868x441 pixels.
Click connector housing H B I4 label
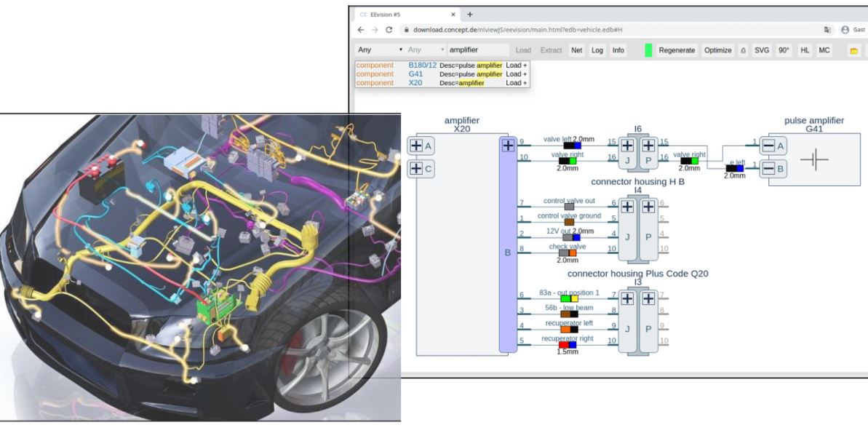click(637, 186)
